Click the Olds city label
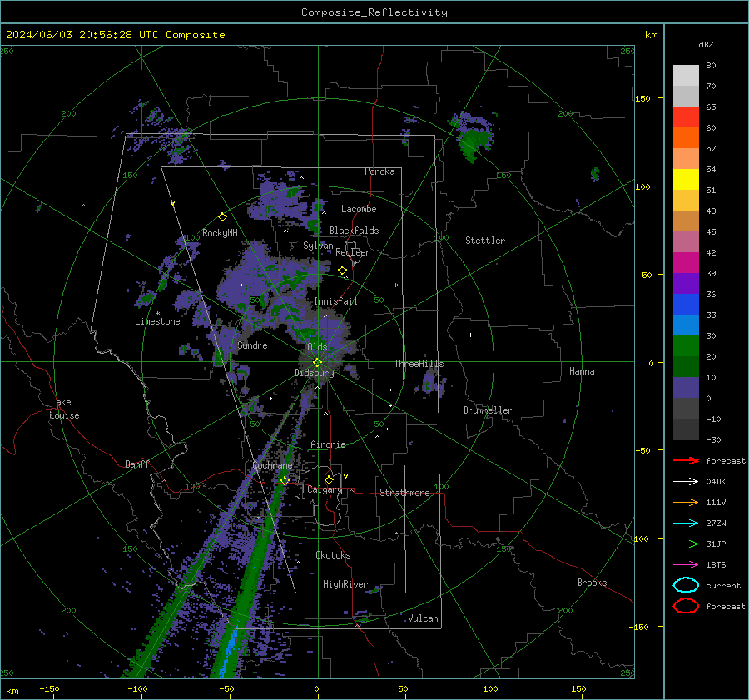The width and height of the screenshot is (749, 700). click(317, 347)
